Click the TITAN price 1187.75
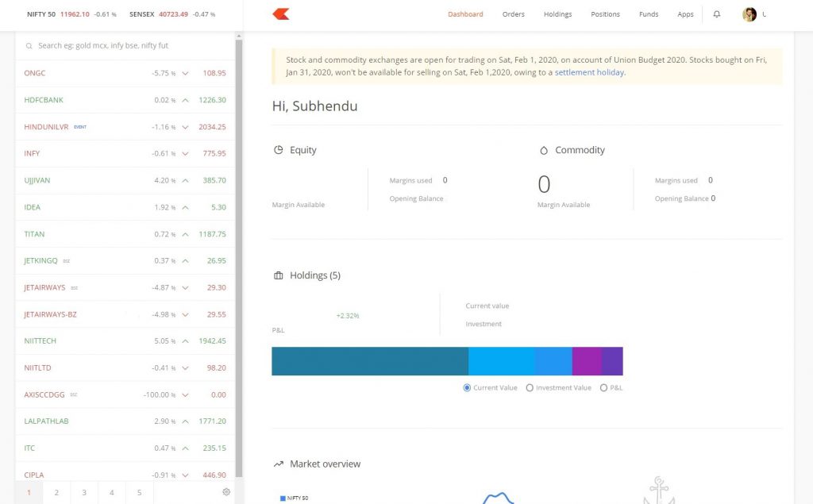The height and width of the screenshot is (504, 813). 212,234
